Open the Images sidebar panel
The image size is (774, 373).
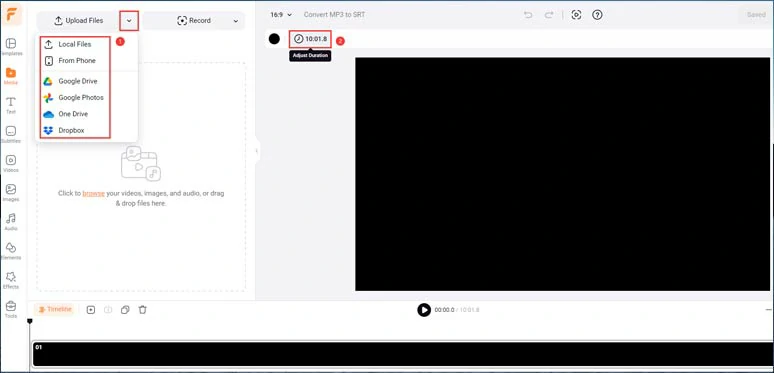[11, 193]
